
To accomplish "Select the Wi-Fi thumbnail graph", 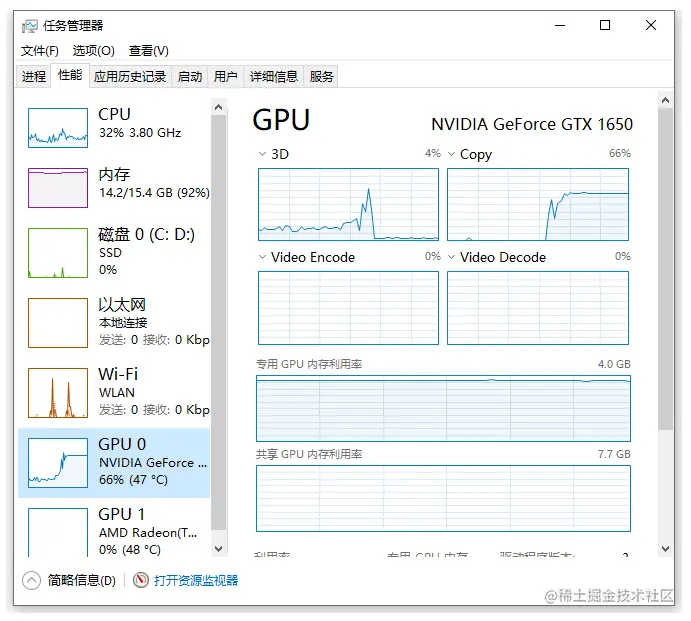I will 58,393.
